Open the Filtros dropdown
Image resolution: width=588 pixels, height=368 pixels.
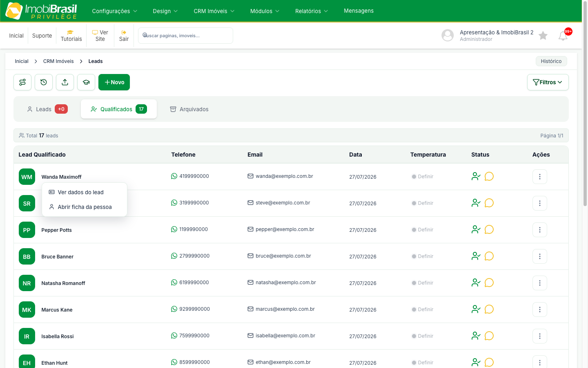[x=548, y=82]
